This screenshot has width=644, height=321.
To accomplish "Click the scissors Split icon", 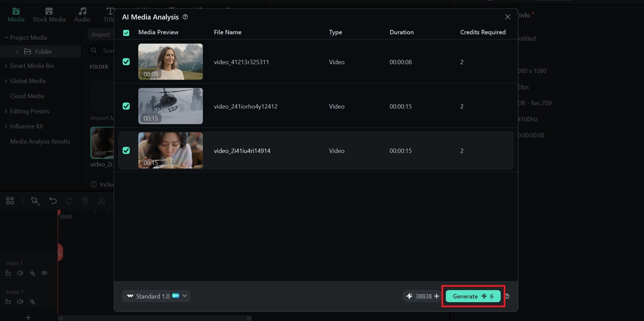I will [x=101, y=201].
